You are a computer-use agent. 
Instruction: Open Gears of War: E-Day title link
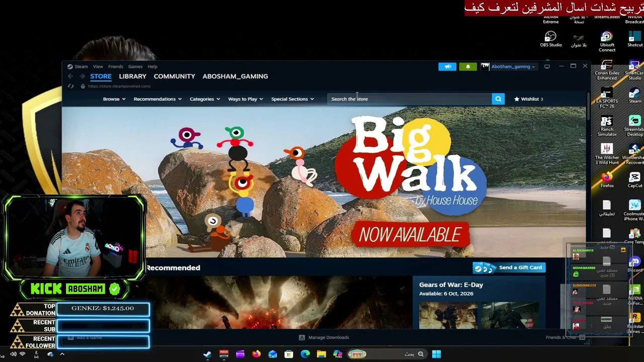pyautogui.click(x=451, y=285)
